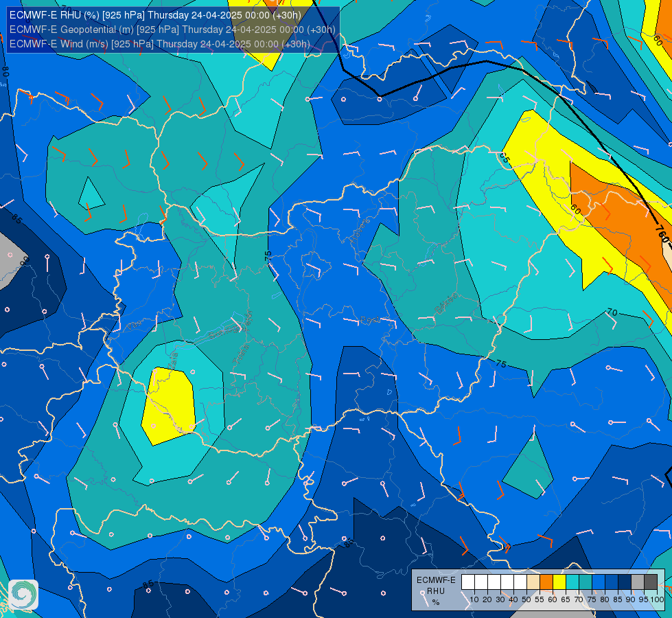Click the % unit label in the legend
672x618 pixels.
[436, 602]
